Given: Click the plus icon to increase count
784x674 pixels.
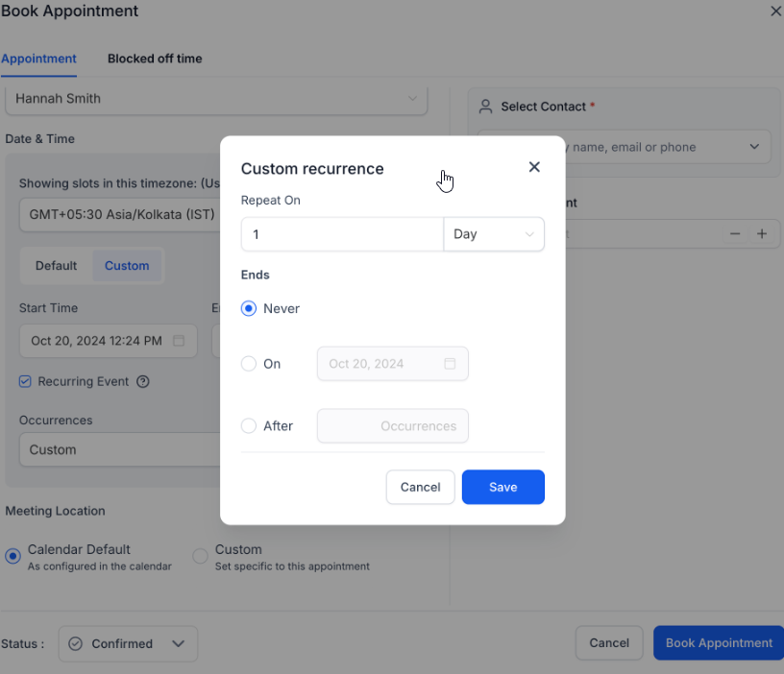Looking at the screenshot, I should 762,233.
